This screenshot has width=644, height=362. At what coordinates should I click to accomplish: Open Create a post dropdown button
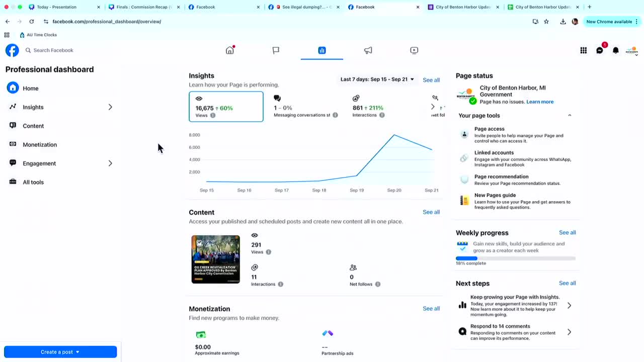(60, 352)
